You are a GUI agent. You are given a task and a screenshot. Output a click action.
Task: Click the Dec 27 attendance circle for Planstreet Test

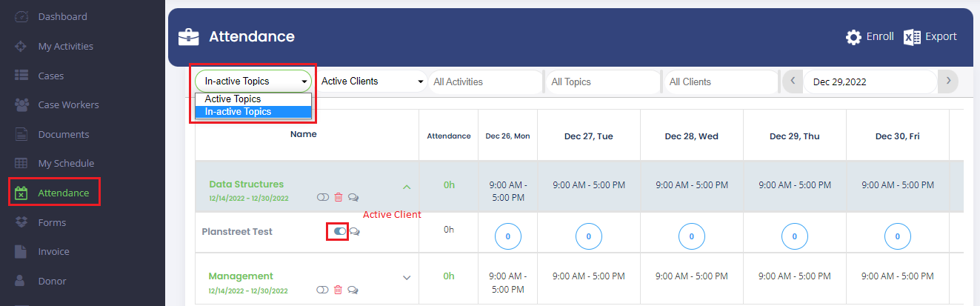[x=588, y=236]
